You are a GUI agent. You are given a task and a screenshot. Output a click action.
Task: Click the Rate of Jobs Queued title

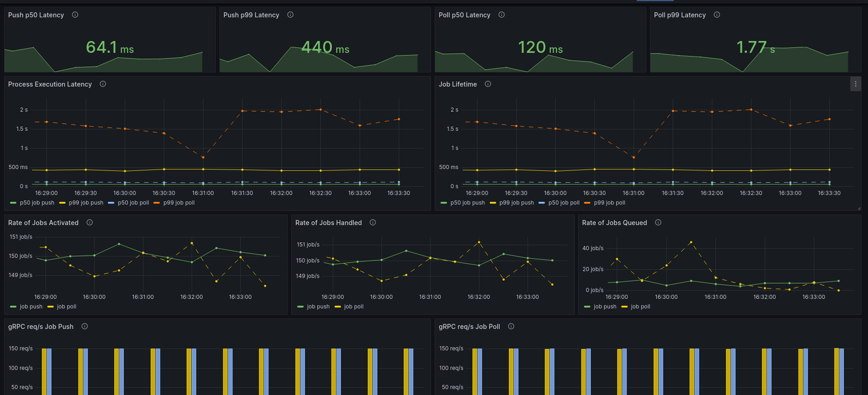[614, 223]
